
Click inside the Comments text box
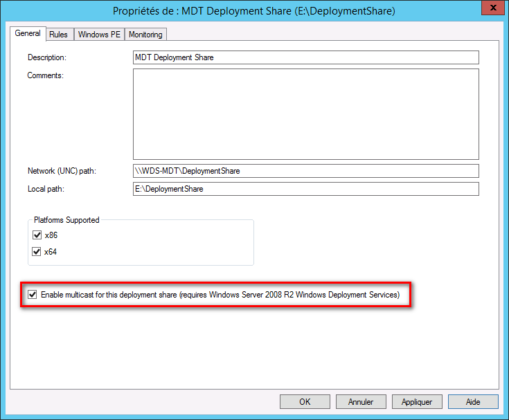pos(306,114)
